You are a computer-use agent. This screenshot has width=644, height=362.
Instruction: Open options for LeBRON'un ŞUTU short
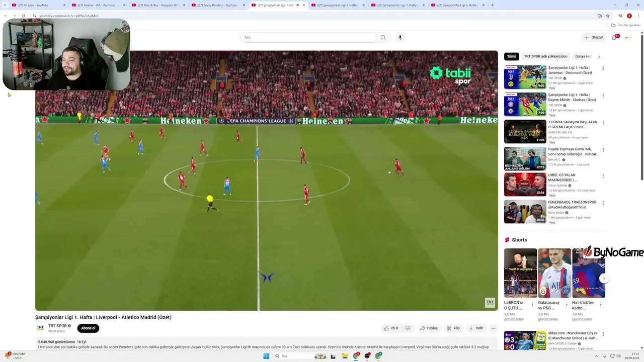click(533, 304)
